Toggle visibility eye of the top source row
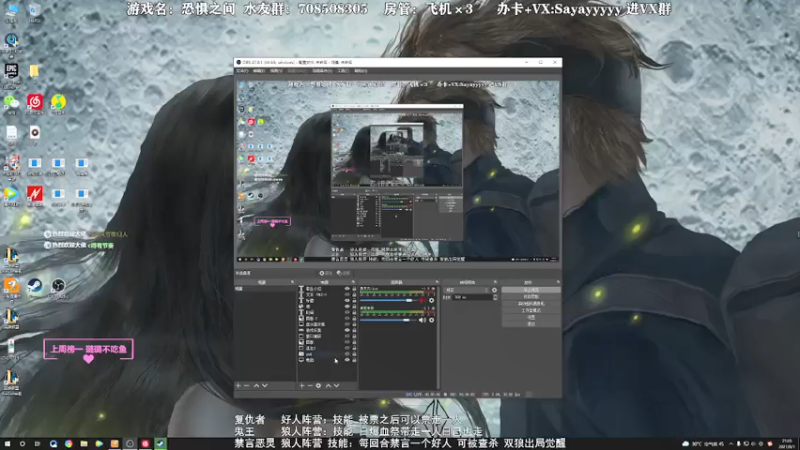The image size is (800, 450). 347,289
